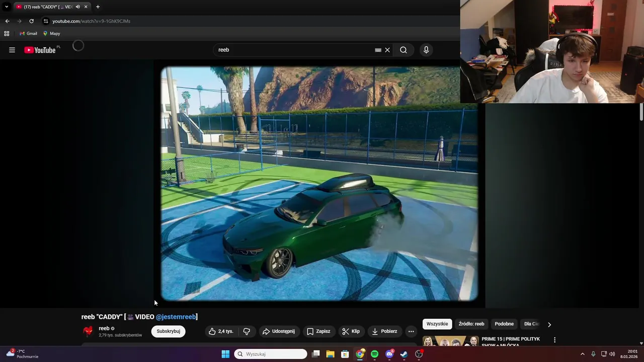This screenshot has height=362, width=644.
Task: Select the Dla Ciebie chip
Action: click(531, 324)
